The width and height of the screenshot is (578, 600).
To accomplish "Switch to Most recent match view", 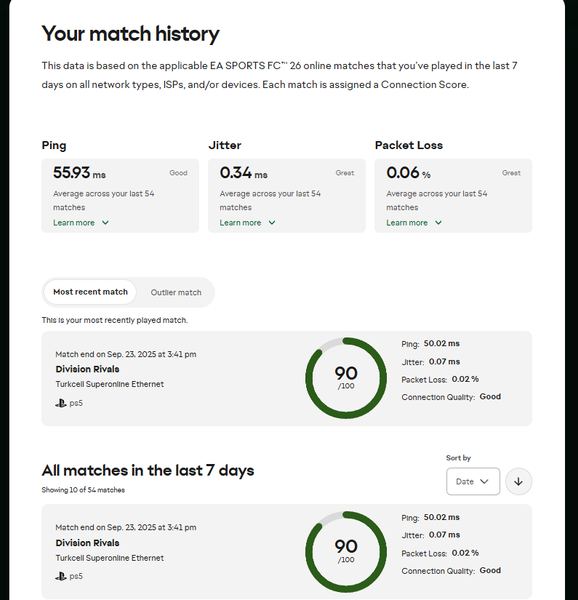I will click(x=90, y=292).
